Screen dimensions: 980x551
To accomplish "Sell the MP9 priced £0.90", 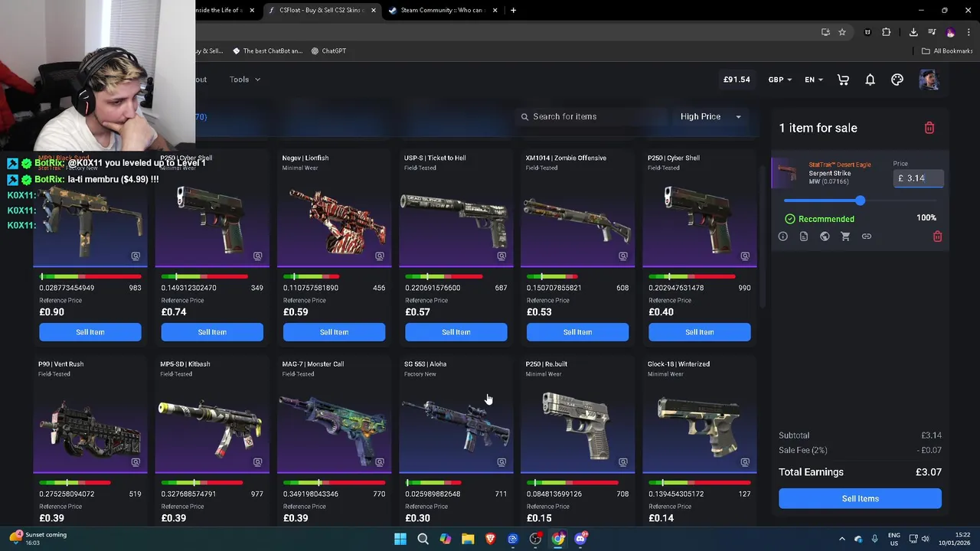I will click(x=90, y=332).
